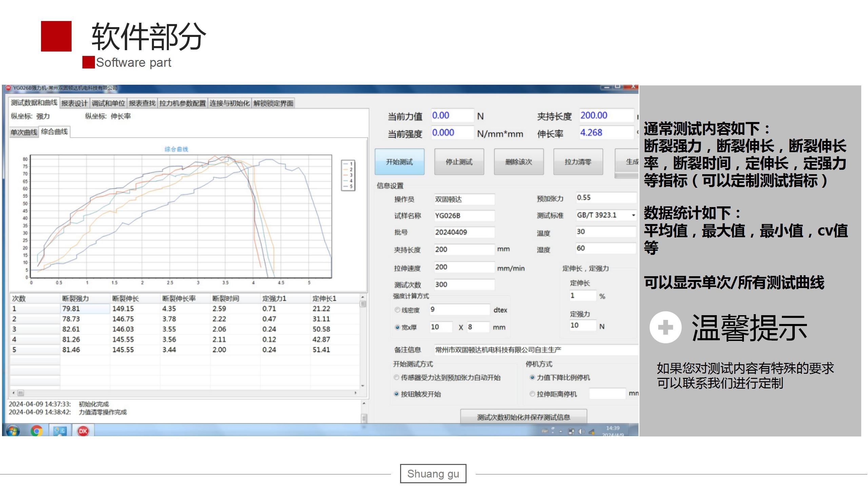This screenshot has height=488, width=868.
Task: Open the third taskbar program icon
Action: 60,431
